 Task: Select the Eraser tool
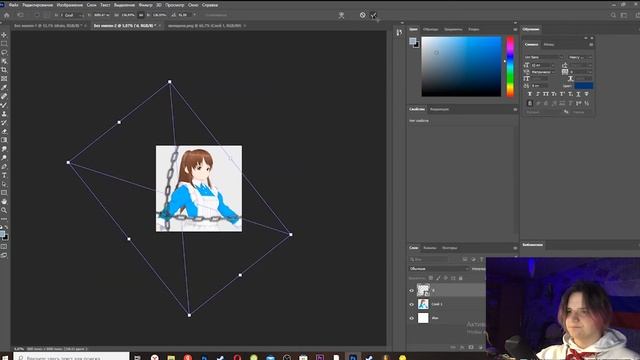click(4, 131)
